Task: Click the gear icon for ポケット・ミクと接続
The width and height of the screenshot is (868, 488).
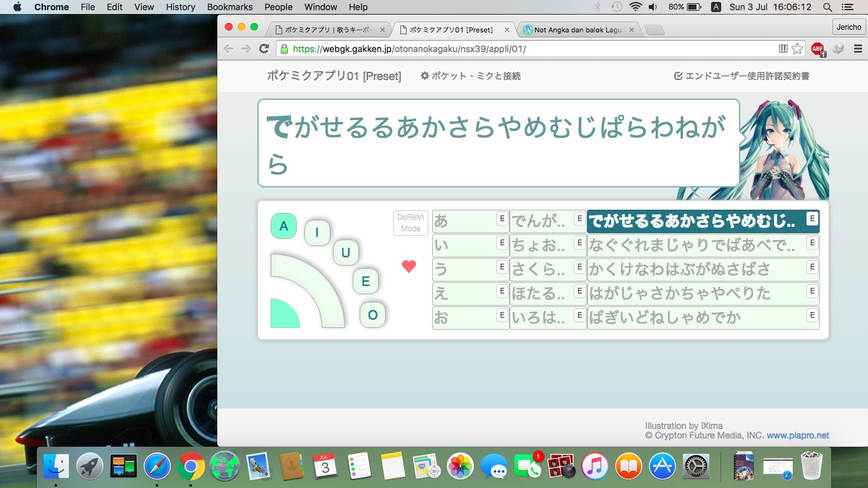Action: click(425, 76)
